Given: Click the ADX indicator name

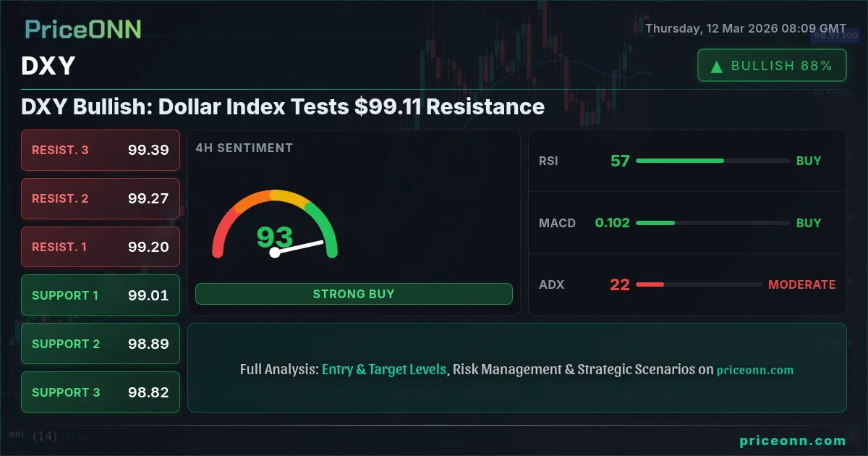Looking at the screenshot, I should [551, 284].
